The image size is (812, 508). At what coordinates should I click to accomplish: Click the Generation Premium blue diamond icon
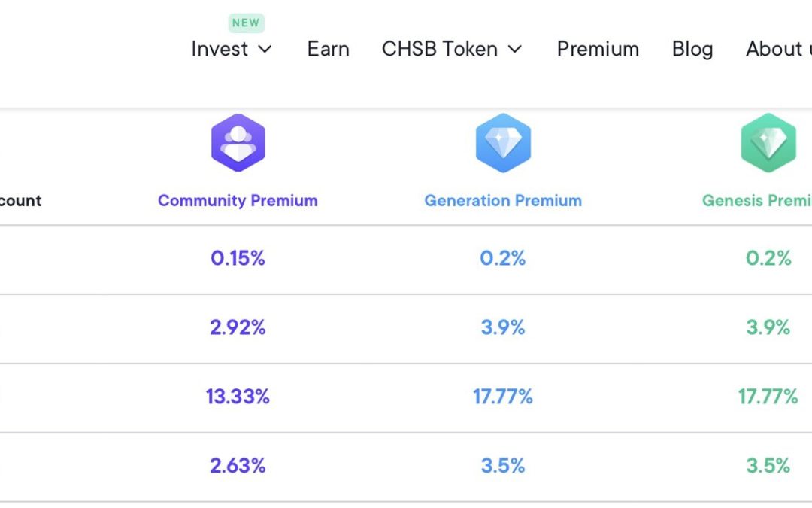point(503,142)
